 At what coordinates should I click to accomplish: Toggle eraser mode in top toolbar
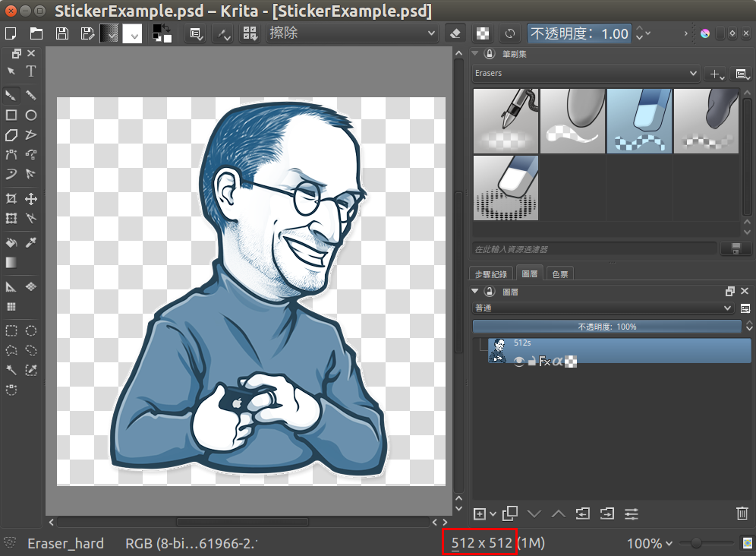(x=455, y=33)
